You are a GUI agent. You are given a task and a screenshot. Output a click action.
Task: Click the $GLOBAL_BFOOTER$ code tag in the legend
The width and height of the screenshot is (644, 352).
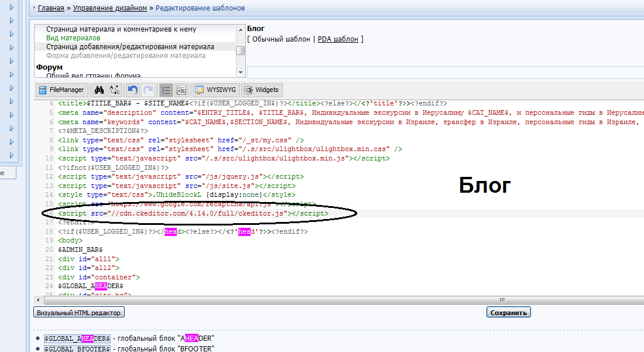point(77,348)
